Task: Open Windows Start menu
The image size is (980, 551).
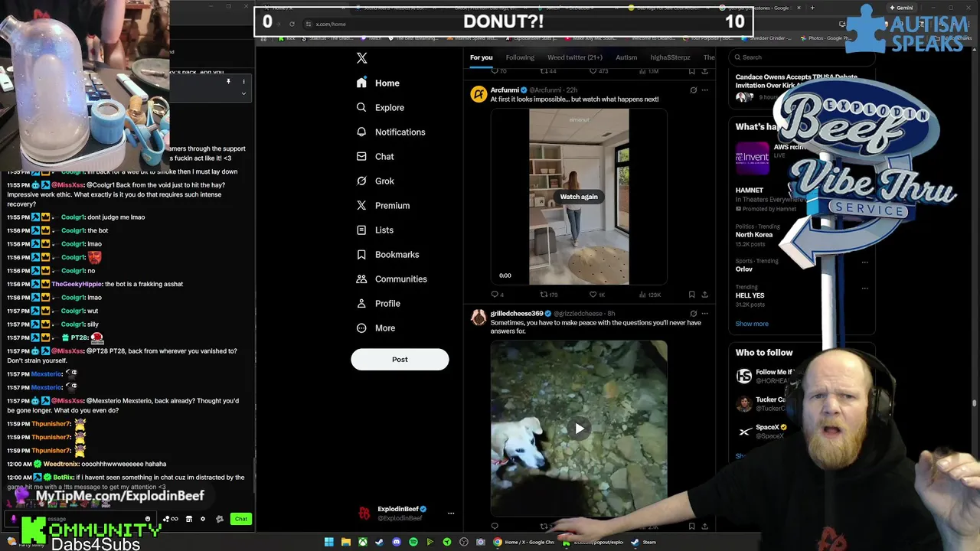Action: pyautogui.click(x=329, y=542)
